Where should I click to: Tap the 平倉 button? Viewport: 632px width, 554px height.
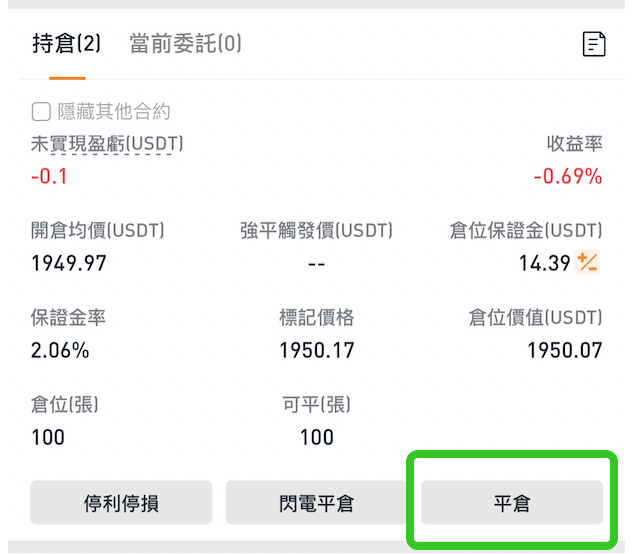[512, 502]
